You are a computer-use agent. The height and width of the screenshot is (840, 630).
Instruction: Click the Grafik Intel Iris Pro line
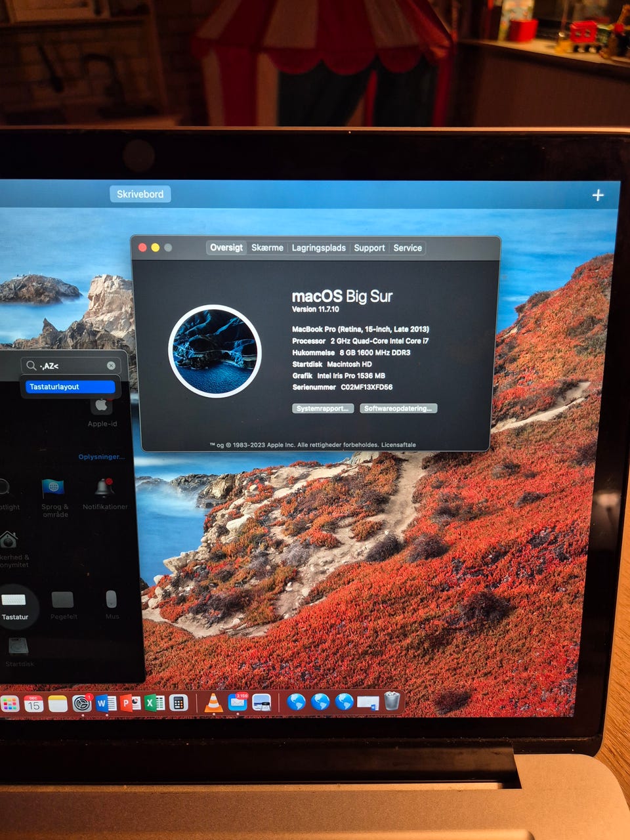339,376
